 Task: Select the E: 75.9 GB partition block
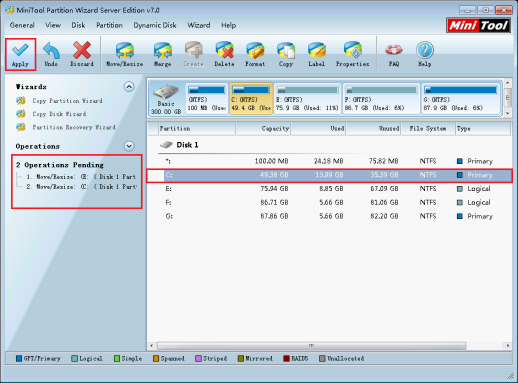click(x=307, y=99)
